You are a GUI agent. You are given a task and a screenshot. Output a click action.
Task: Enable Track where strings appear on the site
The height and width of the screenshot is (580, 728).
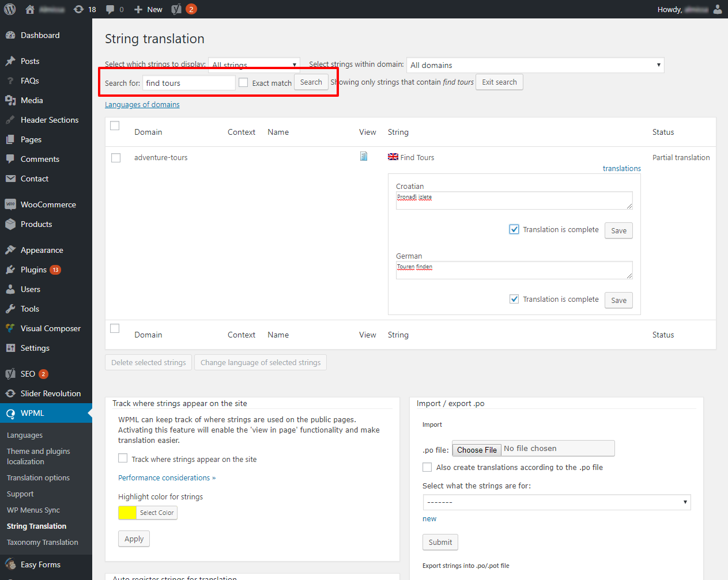(x=123, y=458)
